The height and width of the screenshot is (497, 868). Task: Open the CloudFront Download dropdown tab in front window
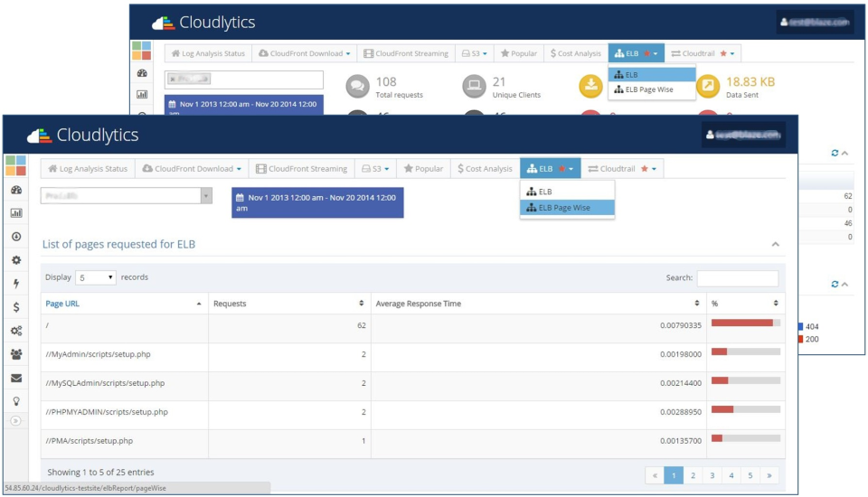coord(192,169)
